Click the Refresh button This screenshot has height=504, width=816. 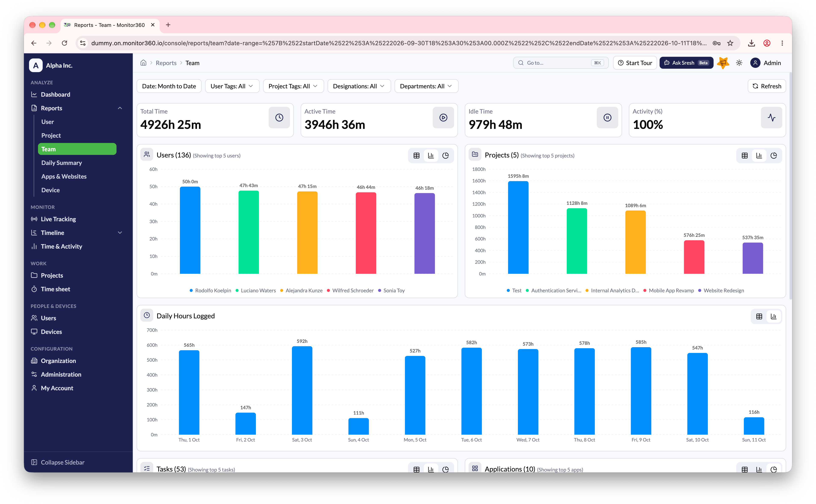pyautogui.click(x=767, y=86)
